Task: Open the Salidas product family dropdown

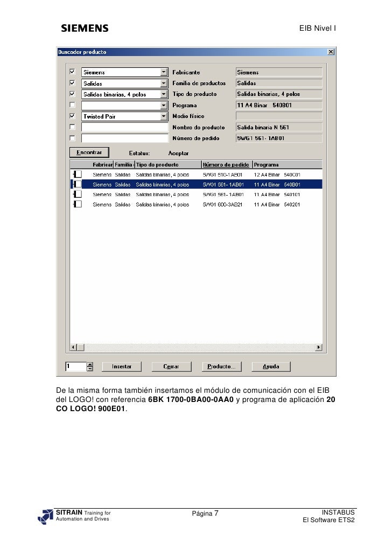Action: 164,84
